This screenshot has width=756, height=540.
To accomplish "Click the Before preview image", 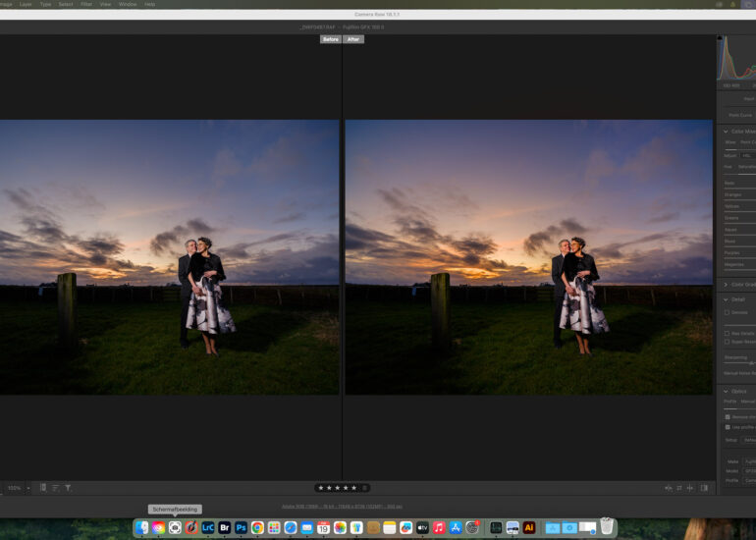I will 169,257.
